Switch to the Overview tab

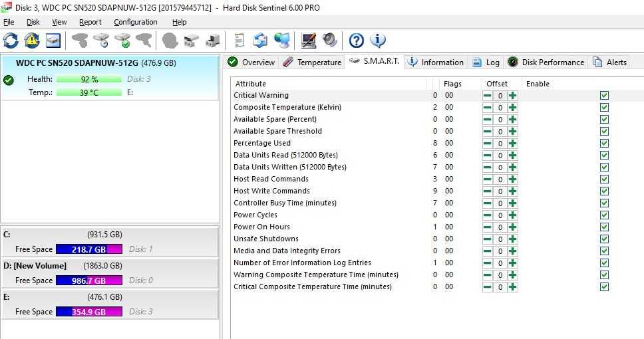pyautogui.click(x=251, y=62)
